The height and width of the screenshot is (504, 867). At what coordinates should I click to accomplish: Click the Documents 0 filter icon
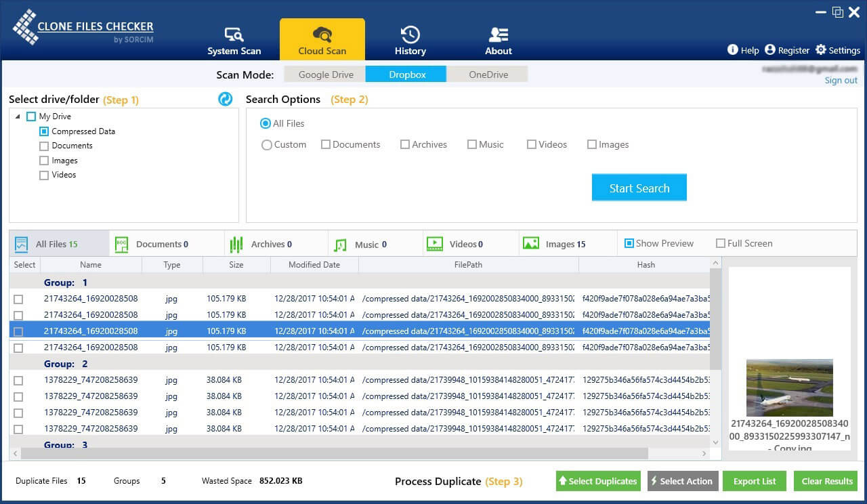pos(122,244)
